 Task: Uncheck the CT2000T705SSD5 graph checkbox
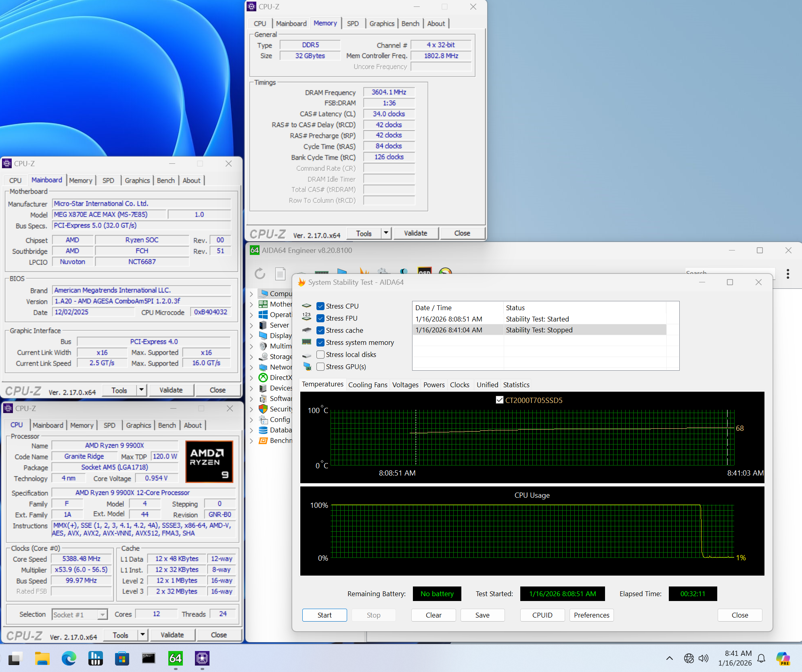499,400
